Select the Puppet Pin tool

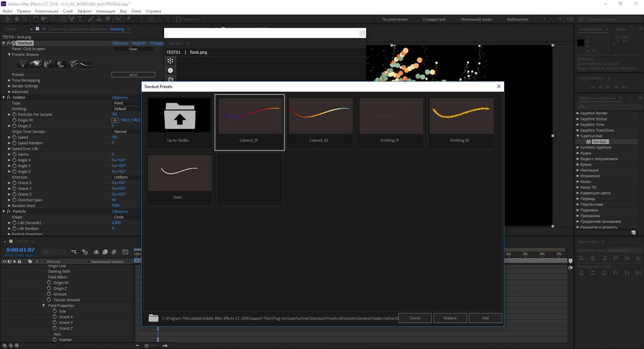[x=129, y=19]
